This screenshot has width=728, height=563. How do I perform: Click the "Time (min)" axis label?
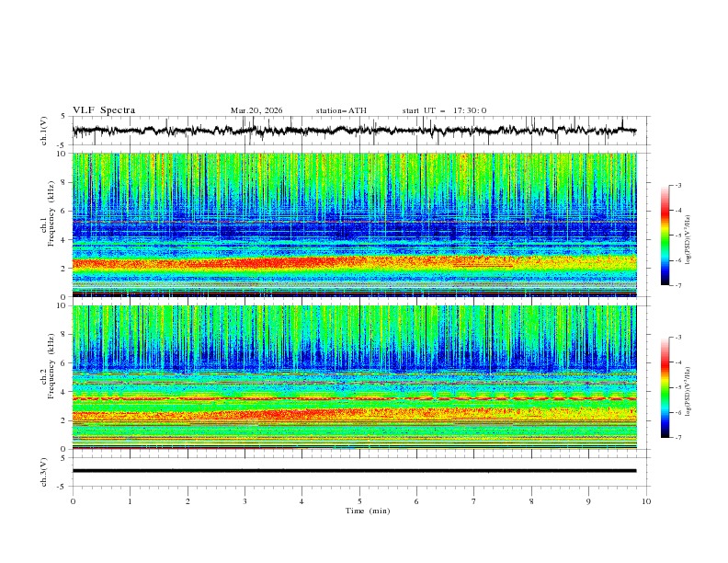tap(368, 511)
